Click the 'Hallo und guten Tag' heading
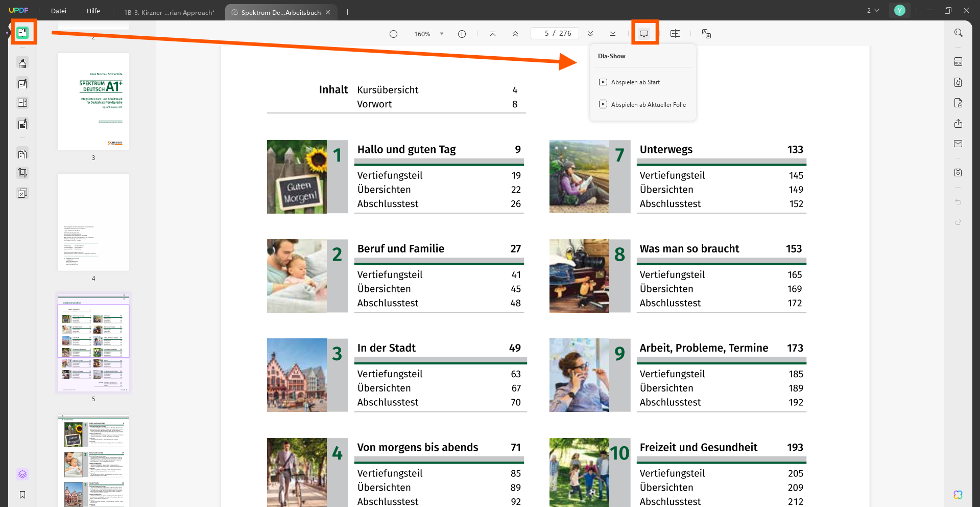This screenshot has width=980, height=507. pyautogui.click(x=407, y=150)
